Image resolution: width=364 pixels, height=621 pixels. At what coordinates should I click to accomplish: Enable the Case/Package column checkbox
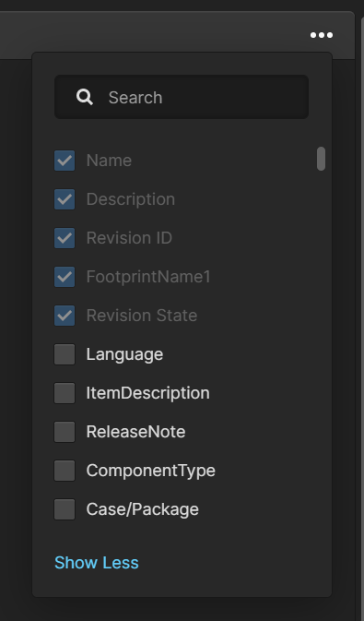tap(65, 509)
